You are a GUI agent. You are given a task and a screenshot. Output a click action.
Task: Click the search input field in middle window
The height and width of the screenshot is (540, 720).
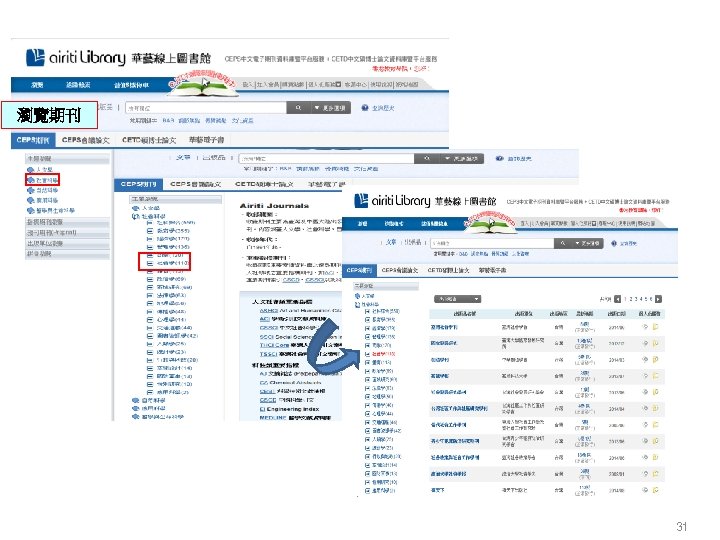(x=326, y=158)
